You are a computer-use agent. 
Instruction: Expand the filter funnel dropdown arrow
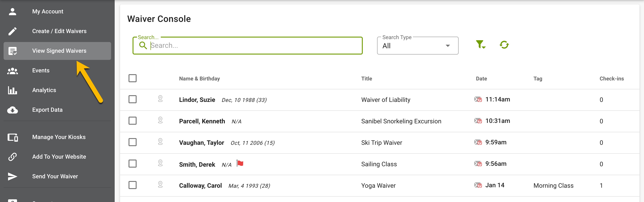[x=484, y=48]
